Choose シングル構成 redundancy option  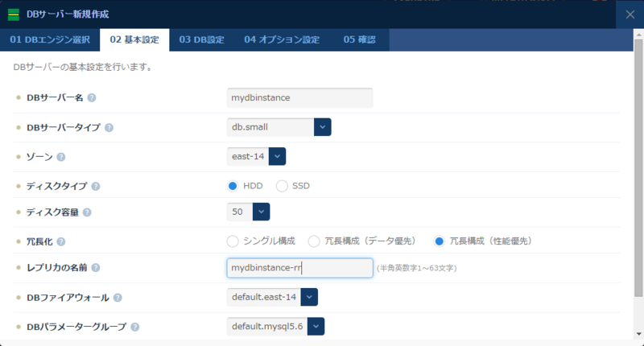(233, 241)
